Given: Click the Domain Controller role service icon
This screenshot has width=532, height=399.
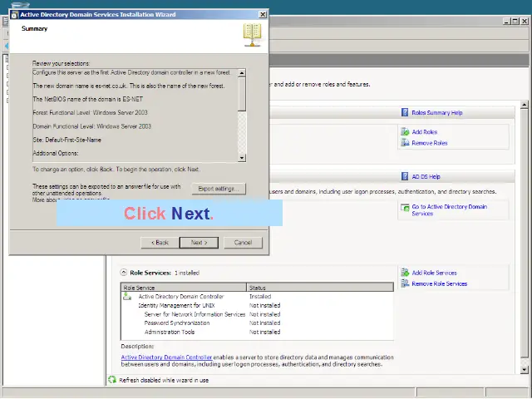Looking at the screenshot, I should click(x=127, y=296).
